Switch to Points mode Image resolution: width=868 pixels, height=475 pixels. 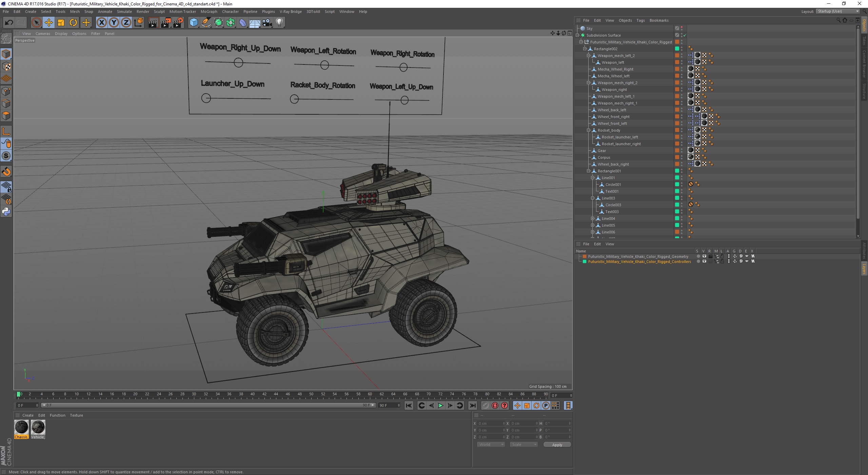[6, 91]
